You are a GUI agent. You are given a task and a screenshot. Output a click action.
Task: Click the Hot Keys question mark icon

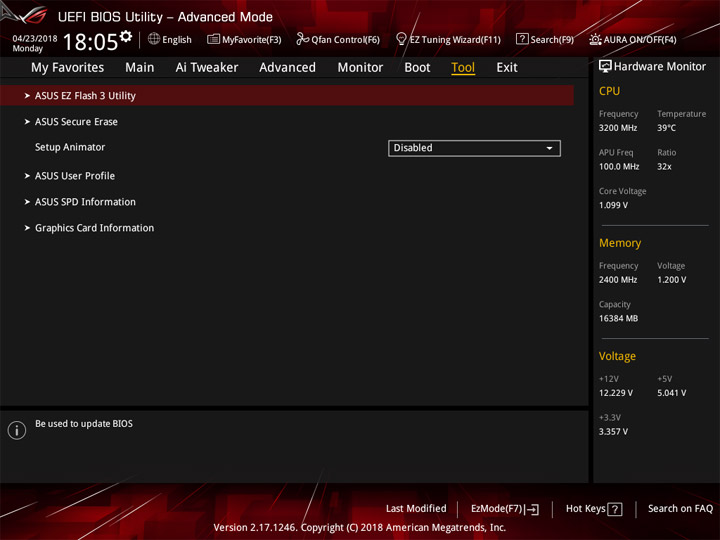(x=615, y=509)
